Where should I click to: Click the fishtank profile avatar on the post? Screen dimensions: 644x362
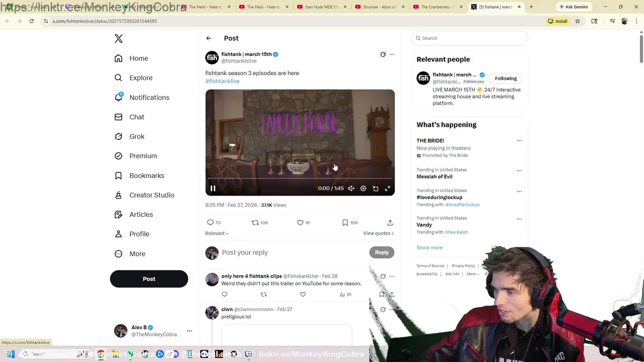(212, 57)
